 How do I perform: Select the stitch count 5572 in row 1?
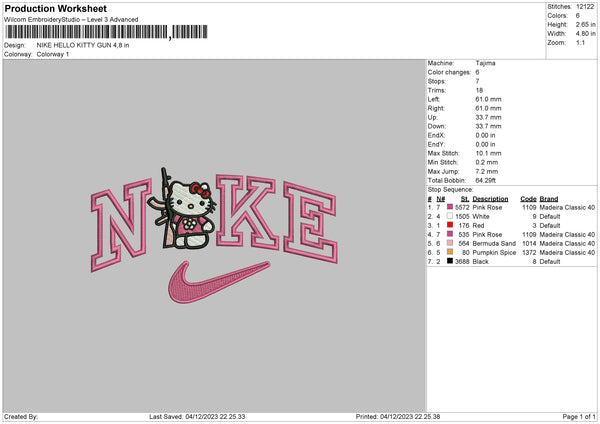click(x=462, y=207)
